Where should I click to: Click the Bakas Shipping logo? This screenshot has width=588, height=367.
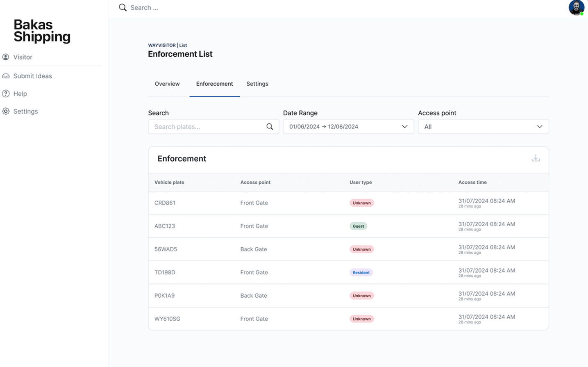[42, 30]
